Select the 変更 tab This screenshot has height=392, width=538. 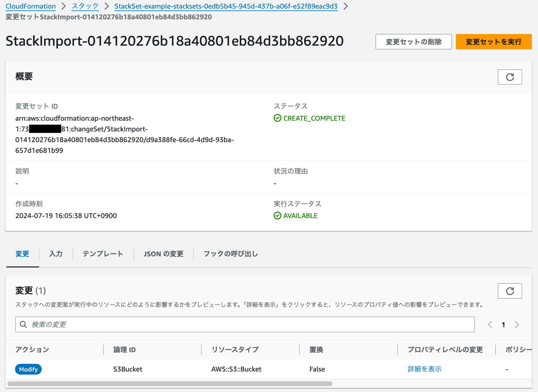coord(22,254)
